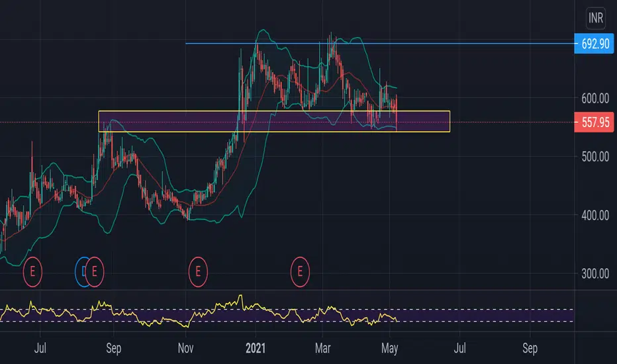This screenshot has height=364, width=617.
Task: Open the earnings marker next to dividend icon
Action: (95, 271)
